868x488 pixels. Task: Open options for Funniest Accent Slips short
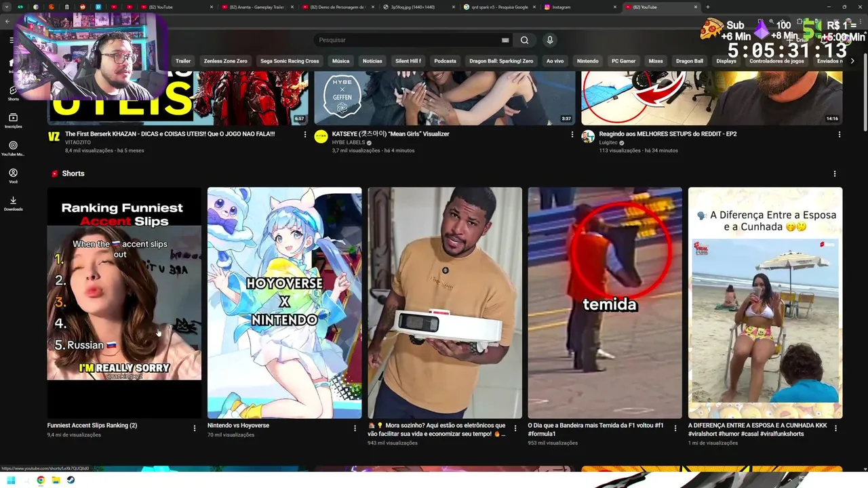[195, 428]
